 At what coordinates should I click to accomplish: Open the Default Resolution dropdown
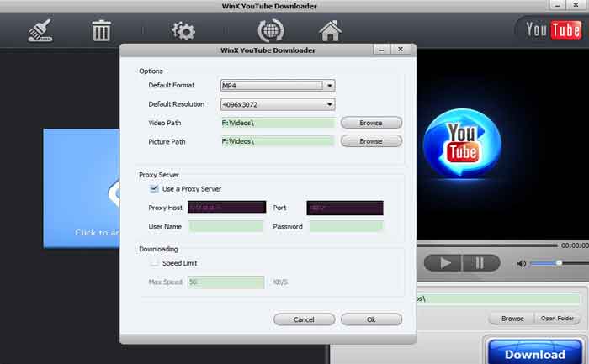[278, 104]
